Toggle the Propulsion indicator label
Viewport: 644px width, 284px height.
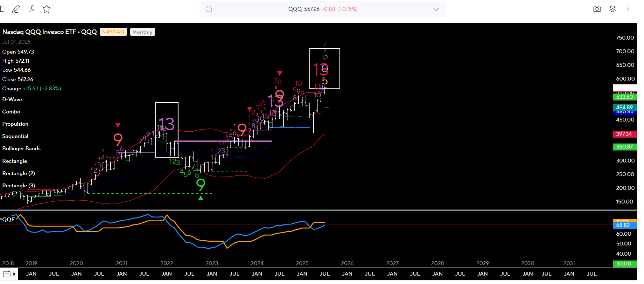point(15,124)
